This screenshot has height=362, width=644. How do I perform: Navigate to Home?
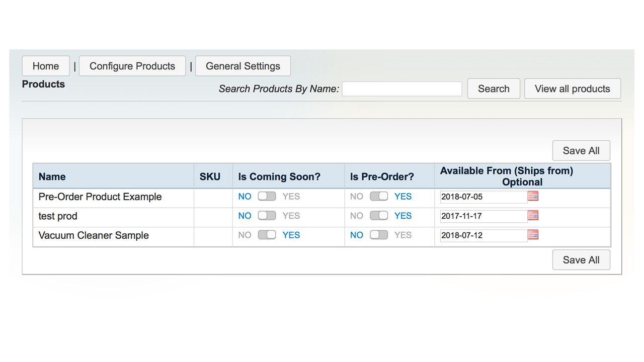45,66
